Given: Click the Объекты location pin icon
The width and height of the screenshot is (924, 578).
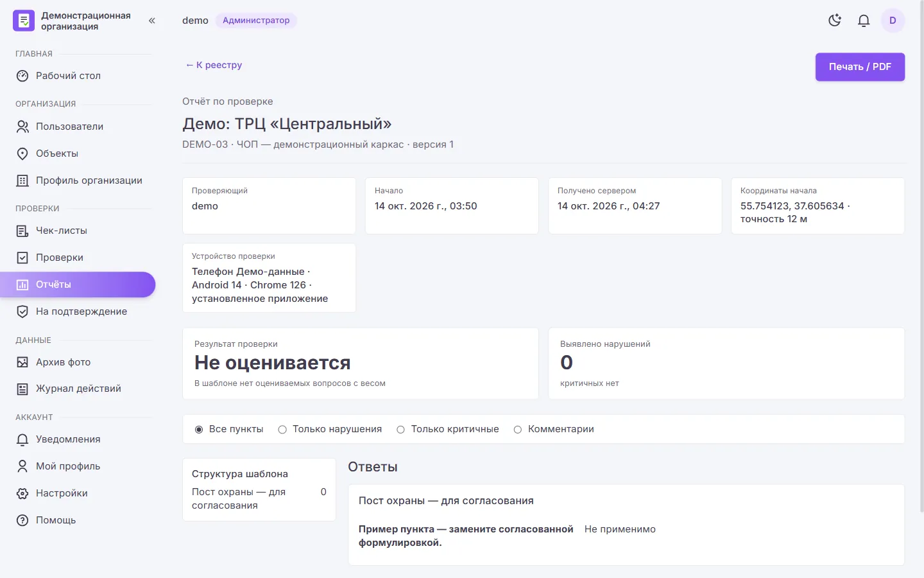Looking at the screenshot, I should (x=22, y=153).
